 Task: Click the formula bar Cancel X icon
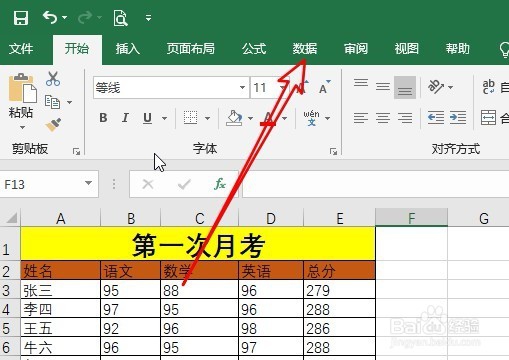pos(148,184)
